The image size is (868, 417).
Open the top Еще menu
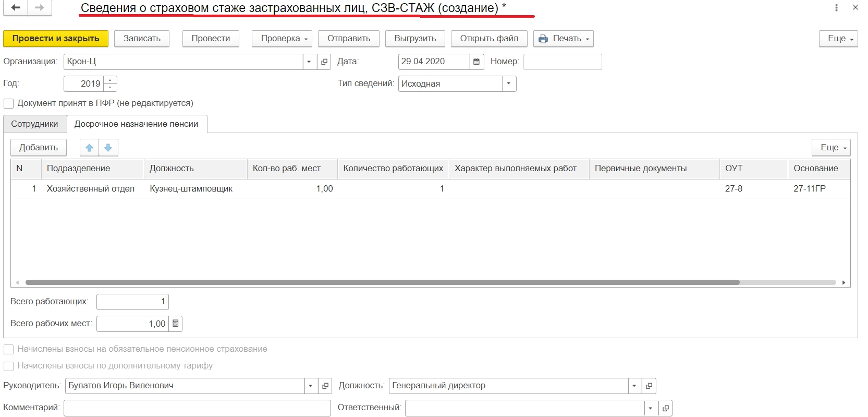[x=838, y=39]
